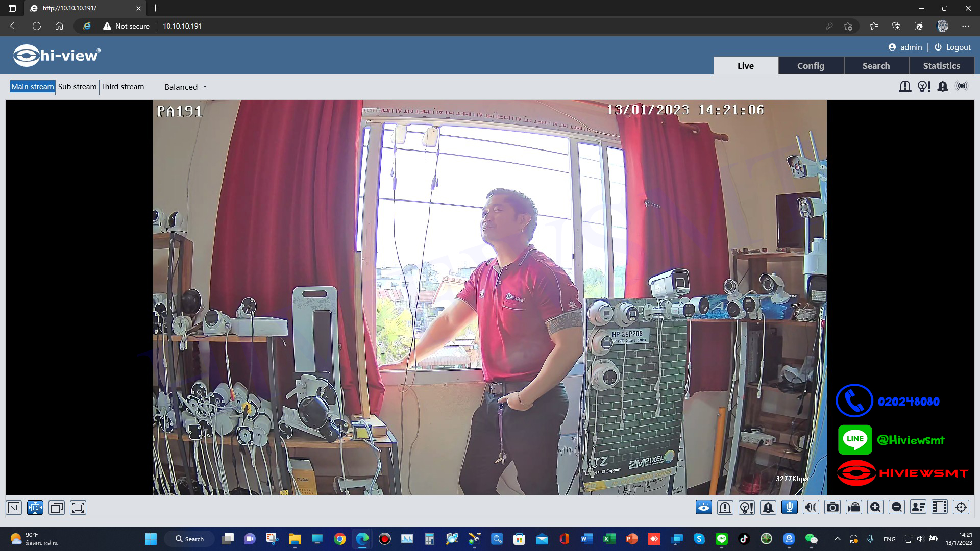Open the face/person list icon
980x551 pixels.
918,507
